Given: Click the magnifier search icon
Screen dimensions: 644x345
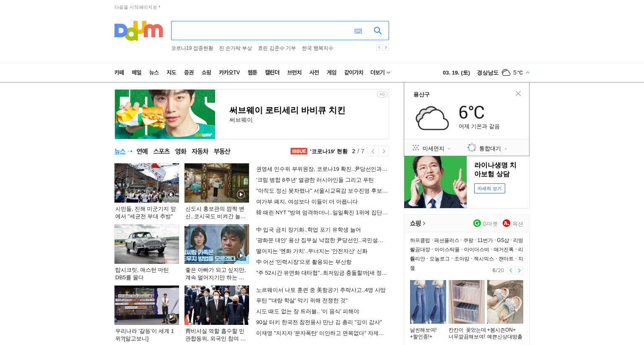Looking at the screenshot, I should pos(378,31).
